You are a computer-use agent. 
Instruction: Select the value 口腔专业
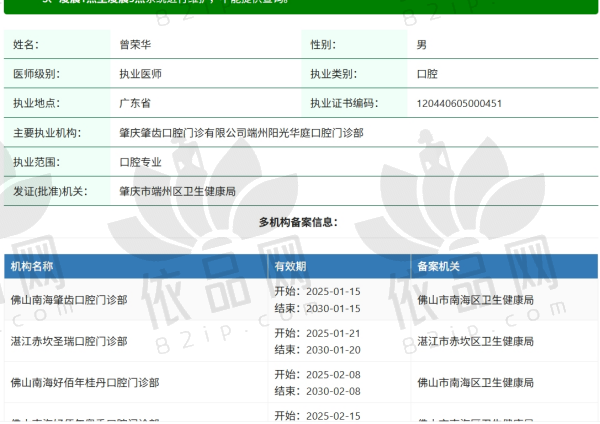[140, 162]
